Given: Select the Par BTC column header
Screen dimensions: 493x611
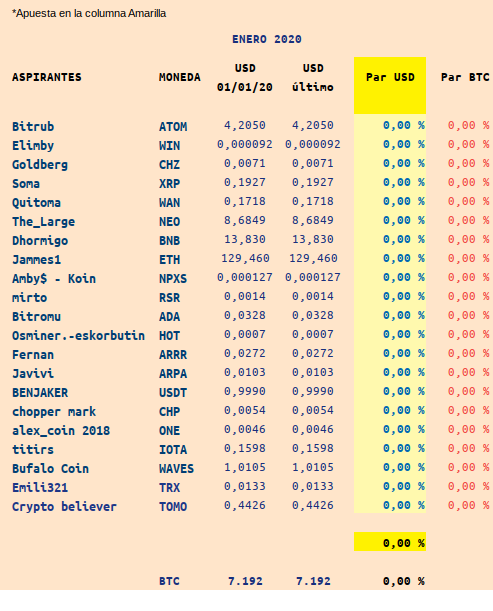Looking at the screenshot, I should pyautogui.click(x=465, y=77).
